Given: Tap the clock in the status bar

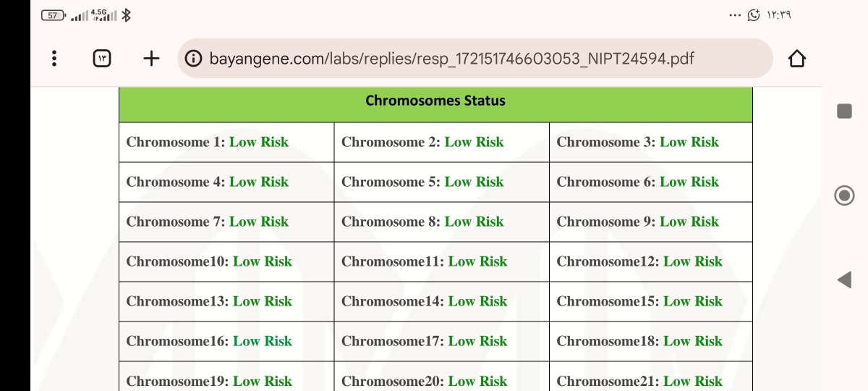Looking at the screenshot, I should coord(779,15).
